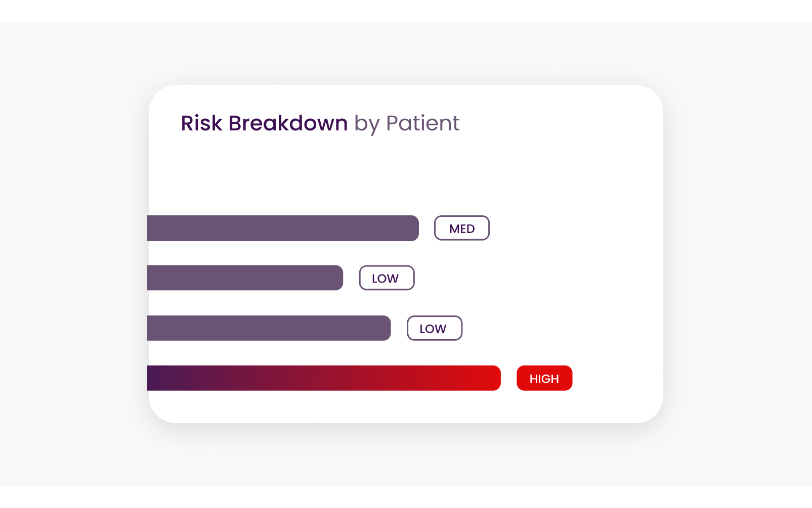The height and width of the screenshot is (508, 812).
Task: Click the word 'Breakdown' in the title
Action: (288, 123)
